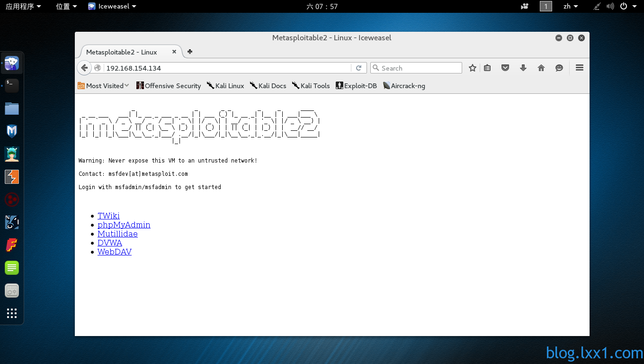Viewport: 644px width, 364px height.
Task: Open the Files folder dock icon
Action: pos(12,109)
